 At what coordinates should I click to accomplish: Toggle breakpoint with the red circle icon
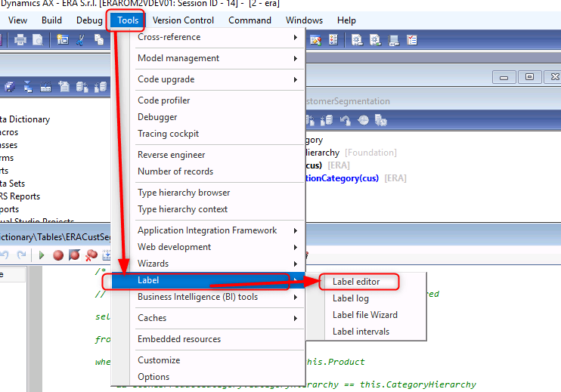[58, 255]
